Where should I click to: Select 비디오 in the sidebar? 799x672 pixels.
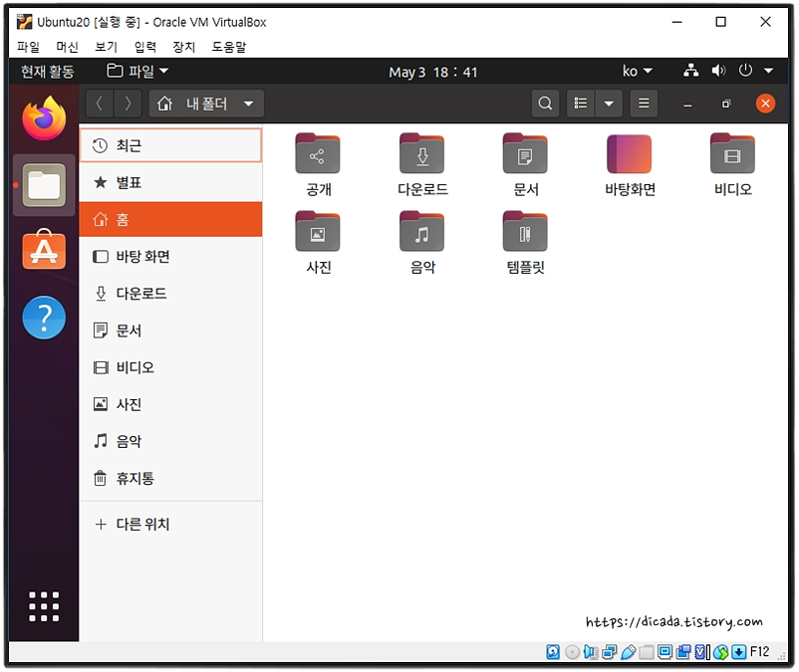[x=170, y=367]
